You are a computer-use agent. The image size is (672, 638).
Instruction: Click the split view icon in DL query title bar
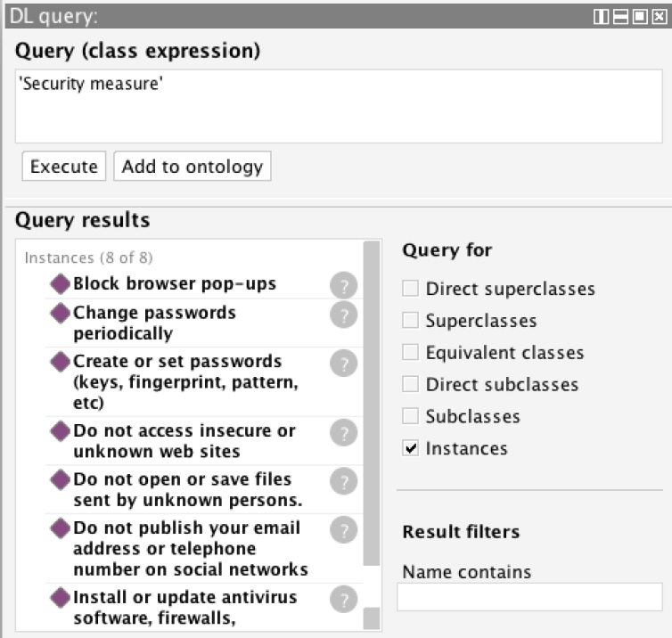click(601, 17)
